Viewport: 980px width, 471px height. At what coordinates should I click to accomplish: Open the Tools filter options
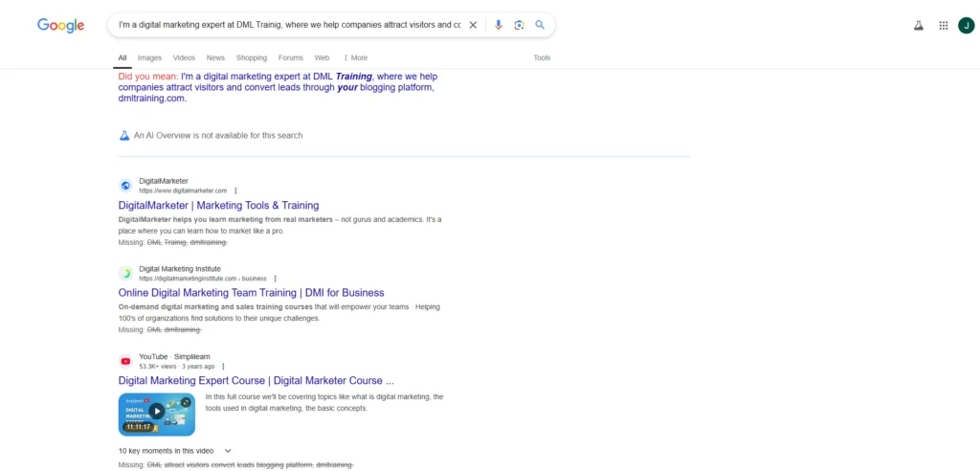point(542,57)
